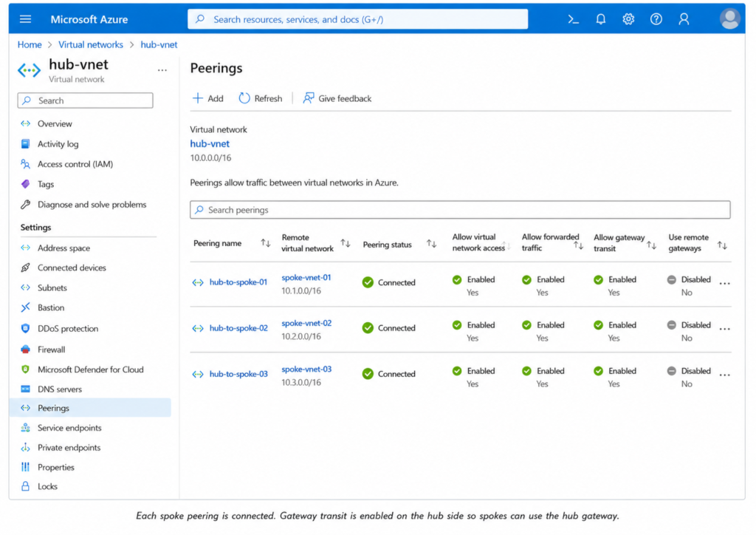Open portal settings gear
The image size is (756, 535).
click(x=628, y=19)
